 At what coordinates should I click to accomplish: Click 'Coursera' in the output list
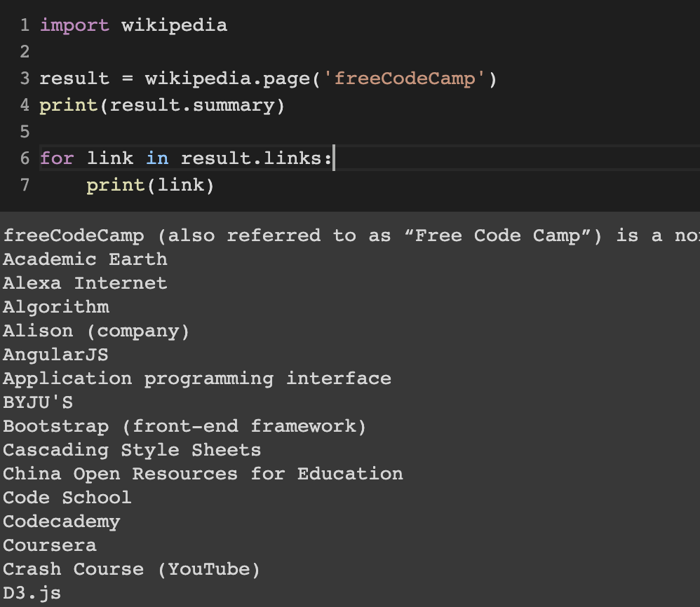click(x=50, y=545)
